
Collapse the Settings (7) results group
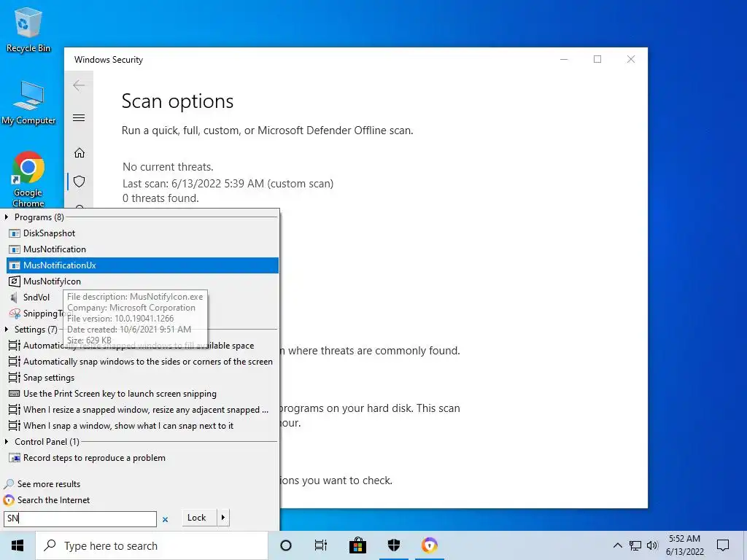[x=6, y=330]
